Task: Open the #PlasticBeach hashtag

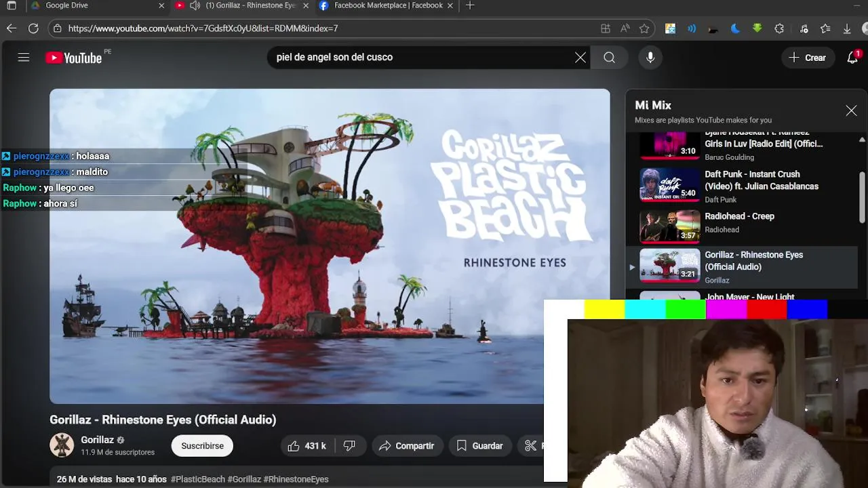Action: pos(198,479)
